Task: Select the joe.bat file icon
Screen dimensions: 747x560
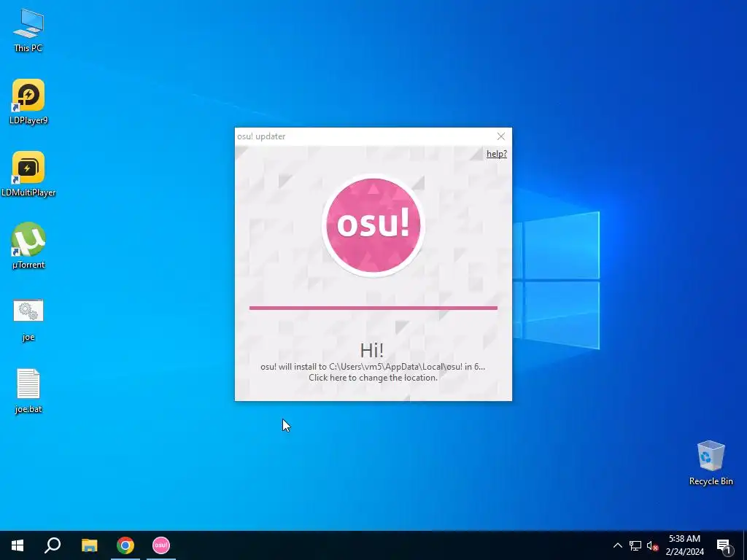Action: (x=28, y=391)
